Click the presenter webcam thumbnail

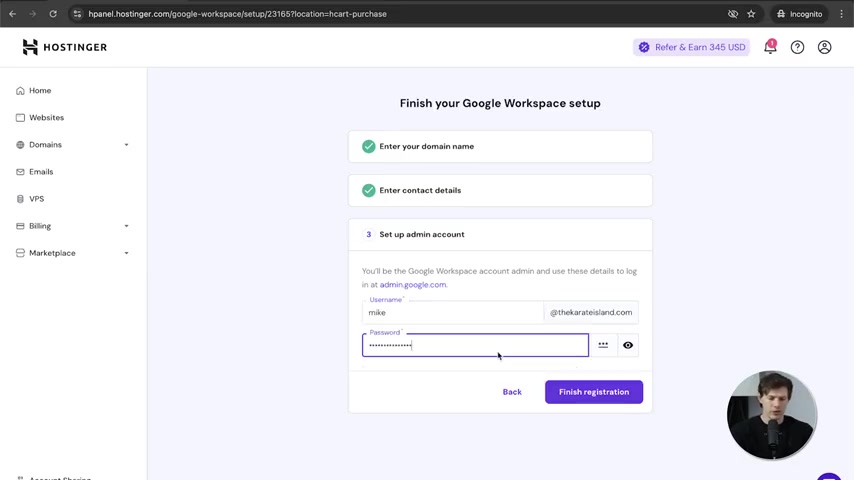coord(772,415)
